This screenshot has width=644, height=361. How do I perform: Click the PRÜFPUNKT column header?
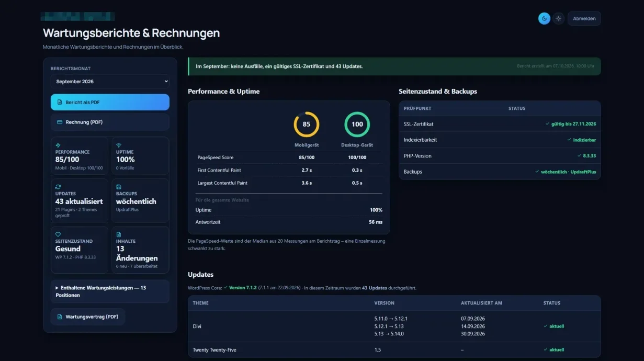point(417,108)
